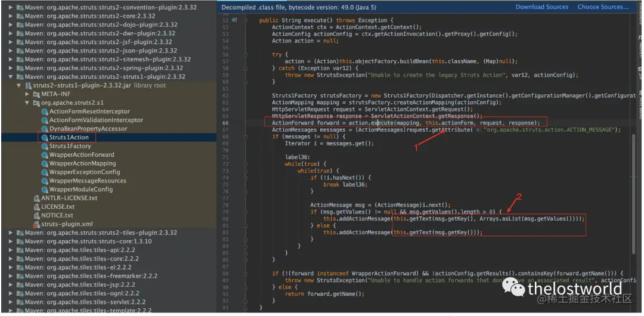The width and height of the screenshot is (644, 316).
Task: Select Maven: org.apache.tiles:tiles-core:2.2.2 row
Action: [109, 259]
